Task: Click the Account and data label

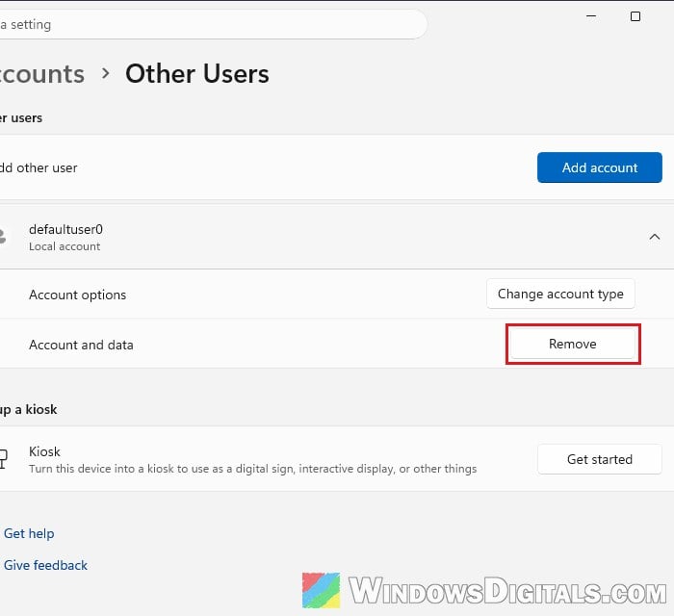Action: click(81, 345)
